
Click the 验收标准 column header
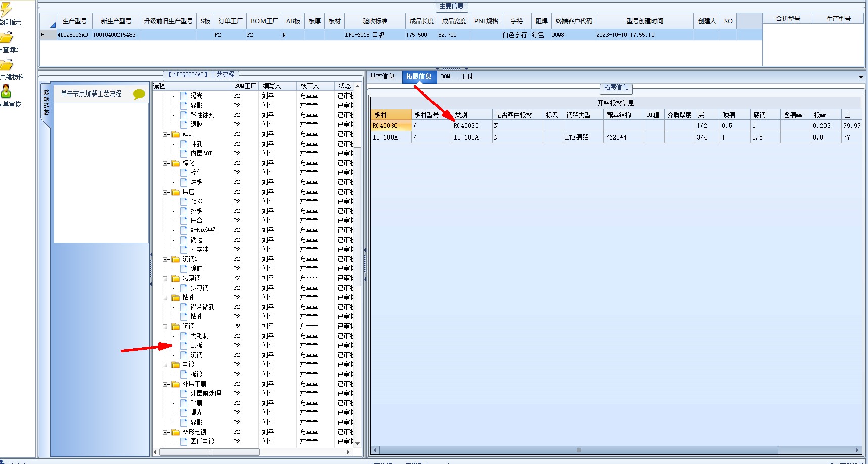tap(375, 21)
